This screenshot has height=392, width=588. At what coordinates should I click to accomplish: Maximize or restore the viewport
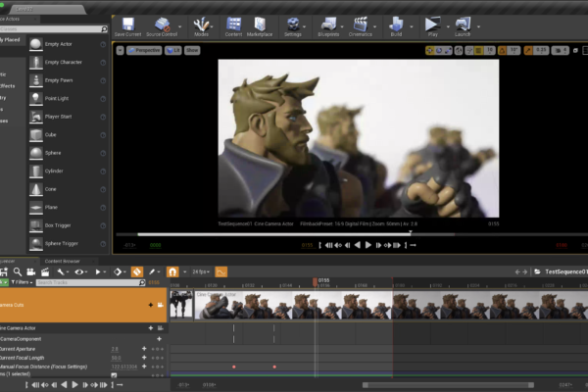[x=575, y=50]
